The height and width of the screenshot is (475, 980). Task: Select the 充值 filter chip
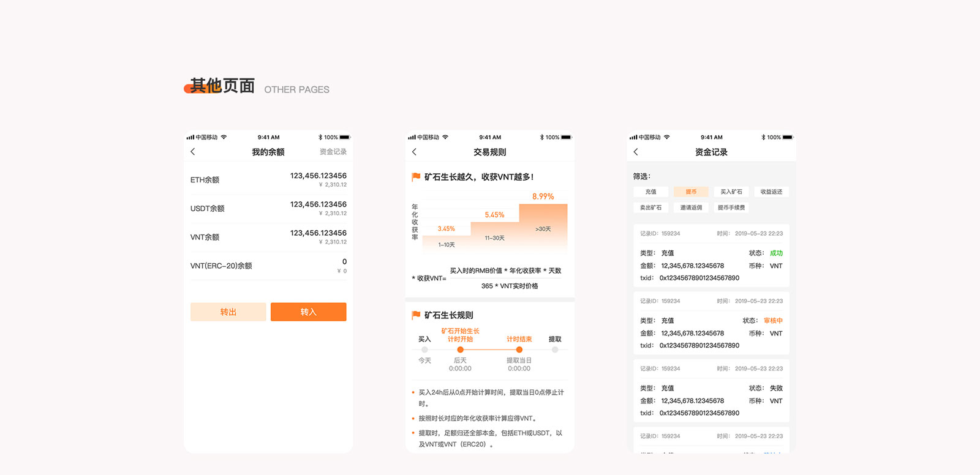[x=650, y=192]
